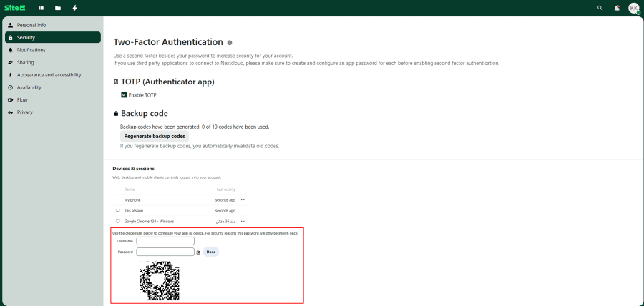Go to Personal info settings
This screenshot has height=306, width=644.
[31, 25]
